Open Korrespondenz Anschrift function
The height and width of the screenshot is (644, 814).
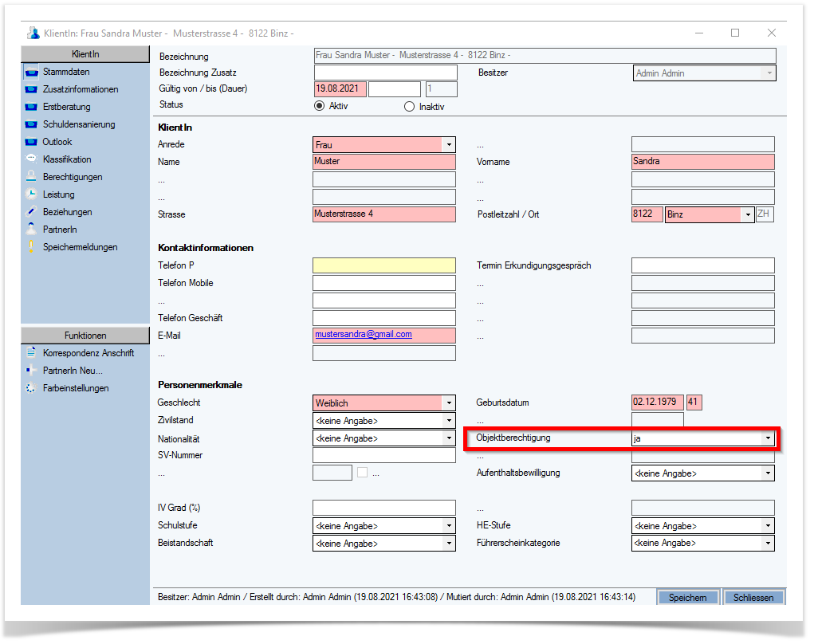coord(88,353)
